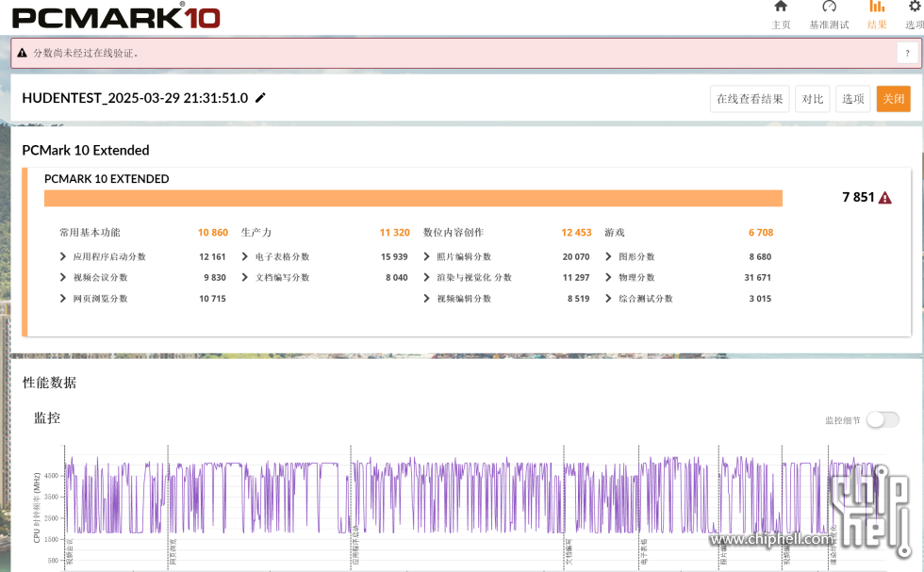Click the value 20 070
The width and height of the screenshot is (924, 572).
click(x=576, y=257)
